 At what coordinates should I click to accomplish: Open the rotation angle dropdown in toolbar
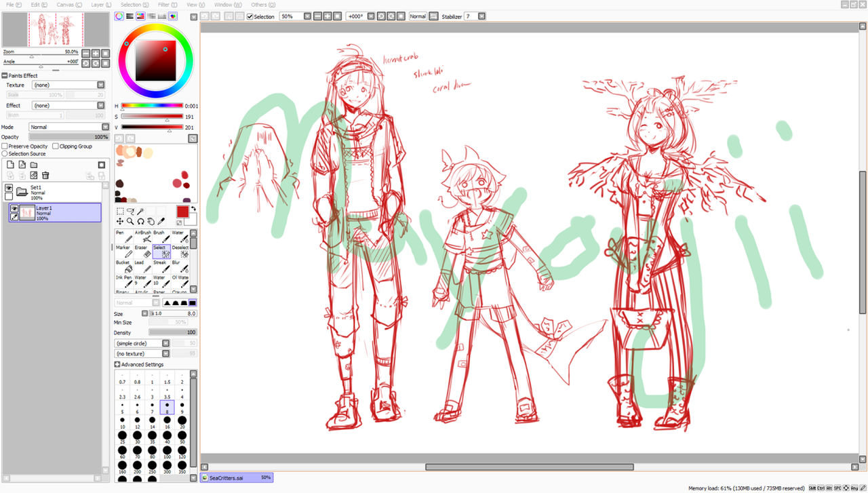tap(370, 16)
